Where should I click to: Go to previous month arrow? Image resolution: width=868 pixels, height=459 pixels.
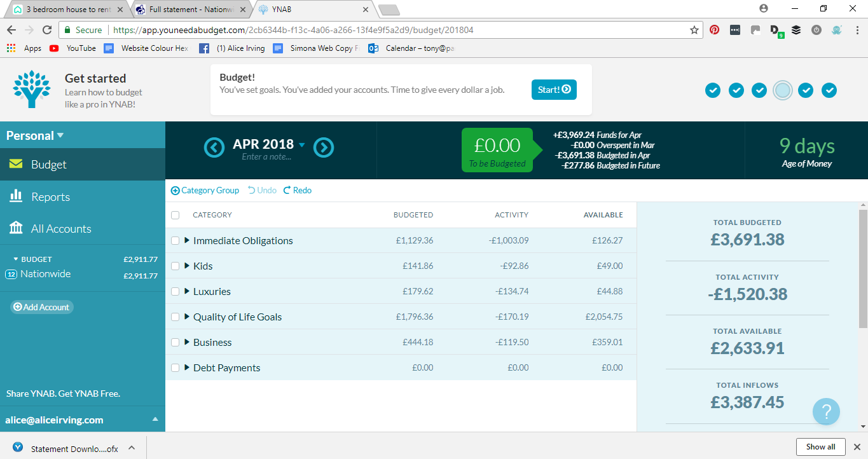tap(214, 147)
